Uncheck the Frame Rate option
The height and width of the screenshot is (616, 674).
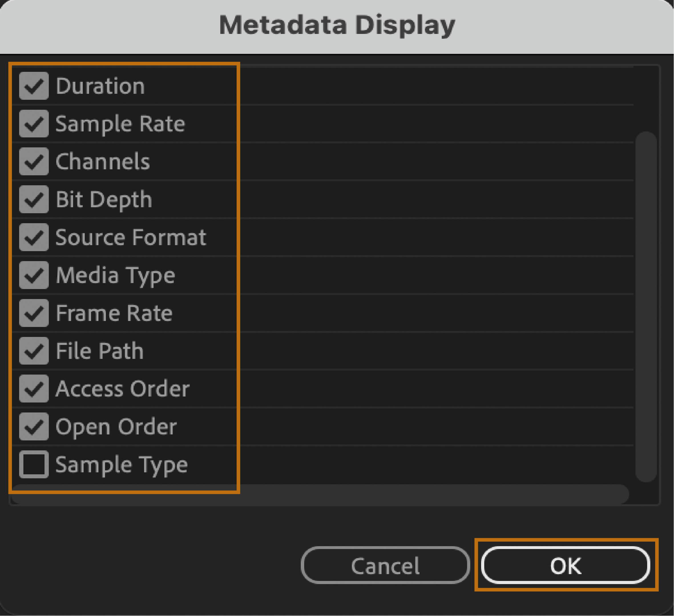coord(33,313)
